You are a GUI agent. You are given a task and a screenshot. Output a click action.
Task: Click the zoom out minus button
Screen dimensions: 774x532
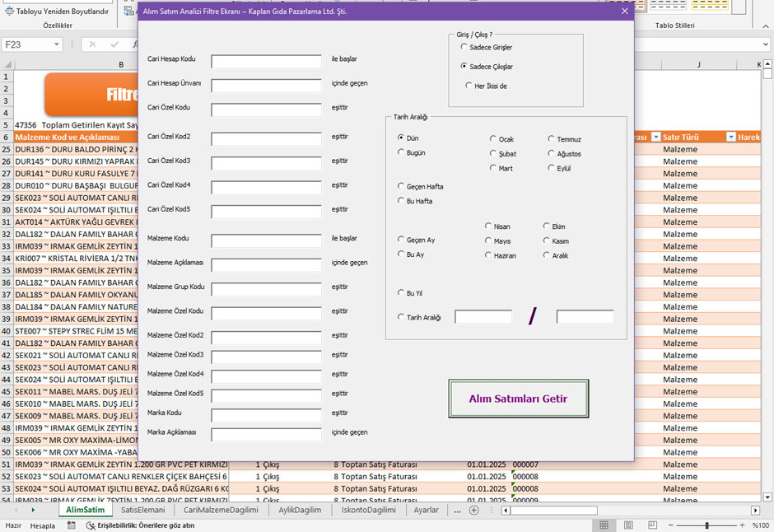pyautogui.click(x=670, y=525)
